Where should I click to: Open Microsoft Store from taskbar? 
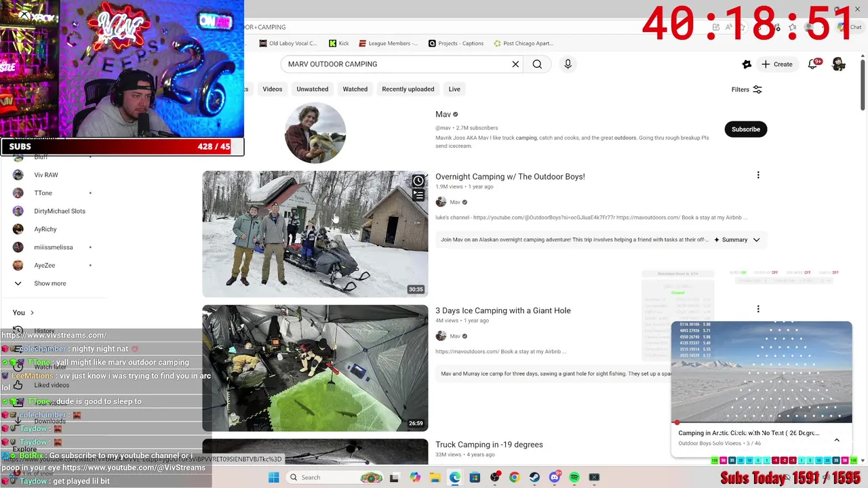475,477
